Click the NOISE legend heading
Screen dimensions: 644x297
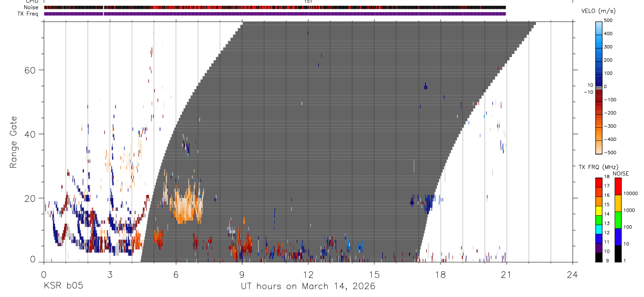coord(620,173)
